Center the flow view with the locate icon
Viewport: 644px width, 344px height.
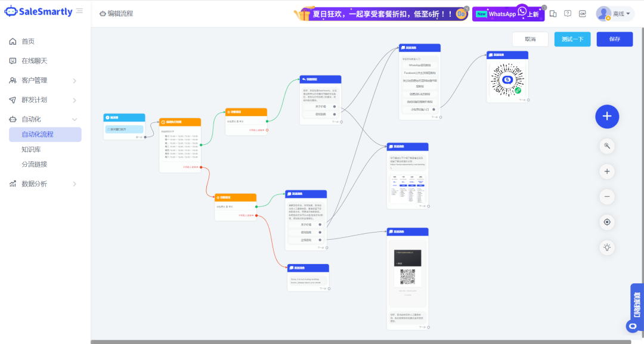point(606,222)
